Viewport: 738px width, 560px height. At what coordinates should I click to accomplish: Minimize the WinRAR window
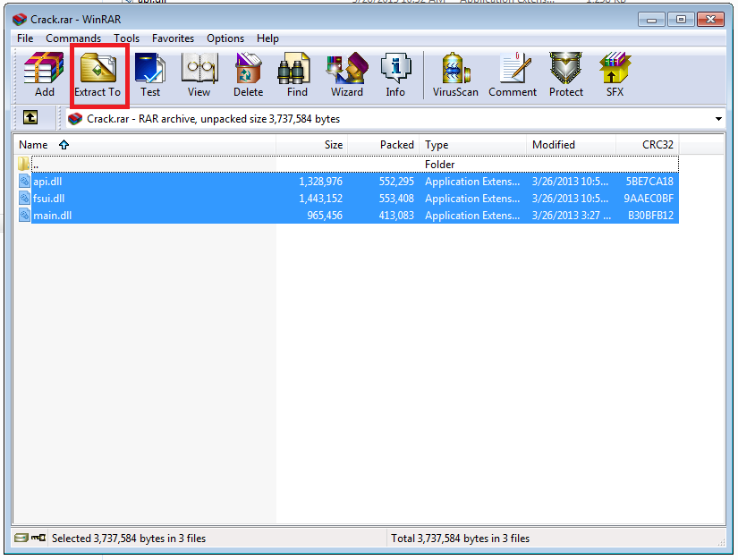click(x=651, y=20)
